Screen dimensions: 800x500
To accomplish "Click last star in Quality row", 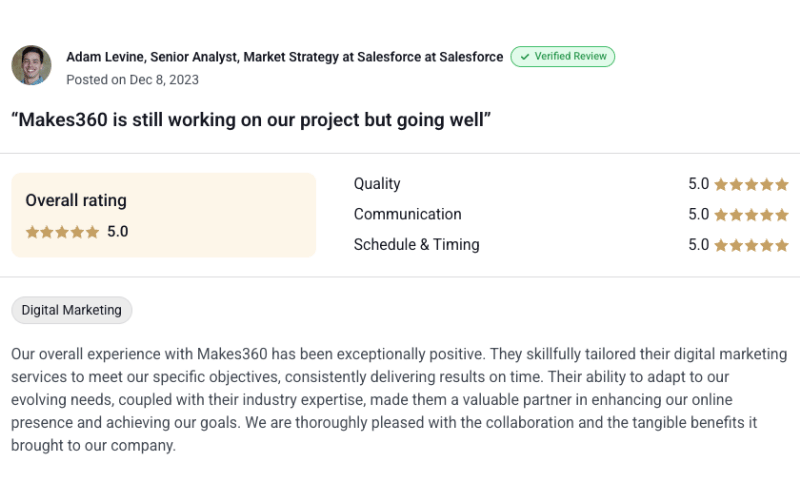I will coord(782,184).
